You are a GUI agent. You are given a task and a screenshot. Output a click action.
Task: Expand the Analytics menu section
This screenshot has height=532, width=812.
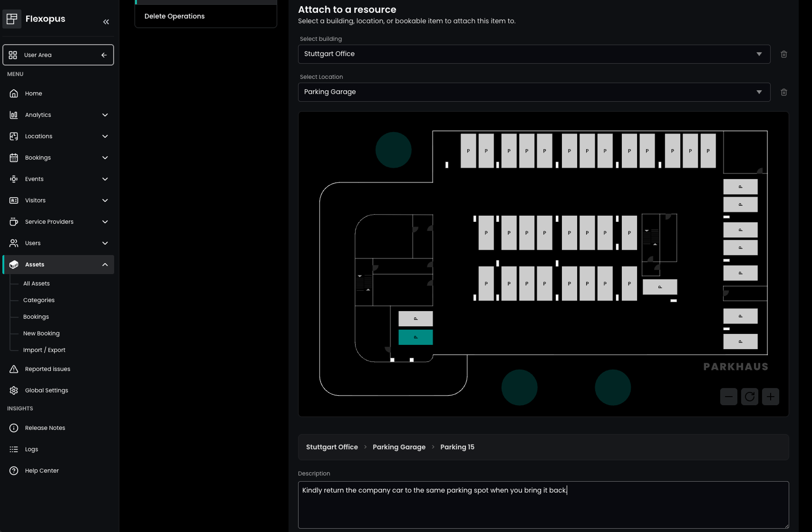click(x=105, y=115)
